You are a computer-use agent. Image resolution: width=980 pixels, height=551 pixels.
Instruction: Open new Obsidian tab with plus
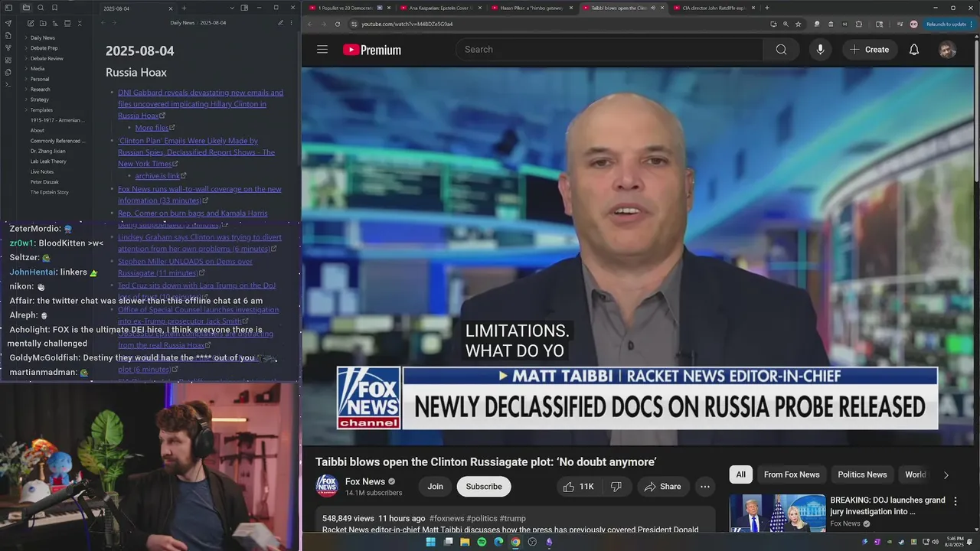pyautogui.click(x=185, y=8)
